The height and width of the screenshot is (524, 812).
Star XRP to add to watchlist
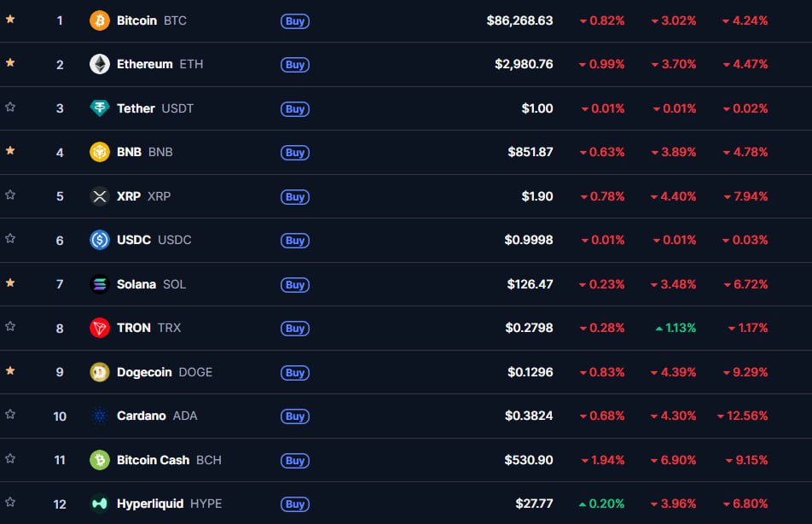(x=10, y=195)
